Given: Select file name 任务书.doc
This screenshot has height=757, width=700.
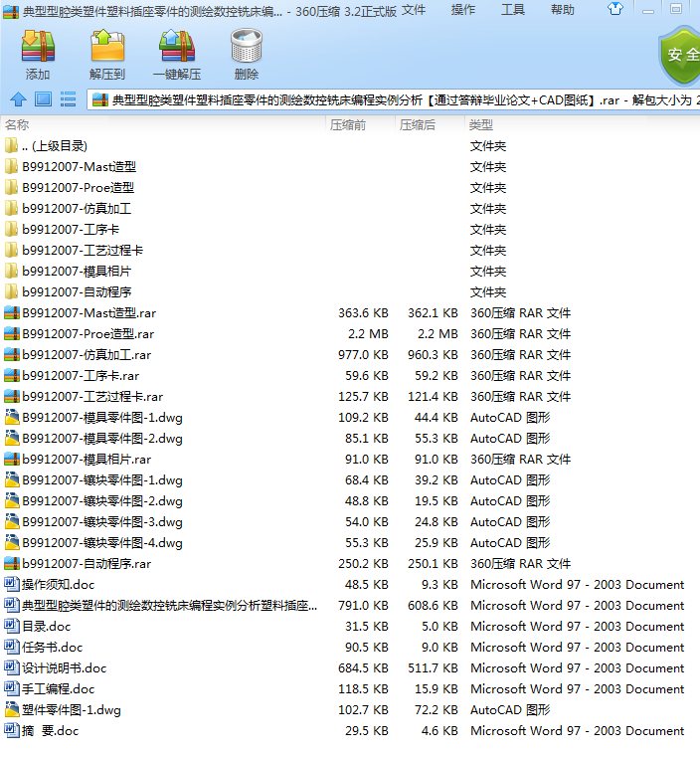Looking at the screenshot, I should (53, 647).
